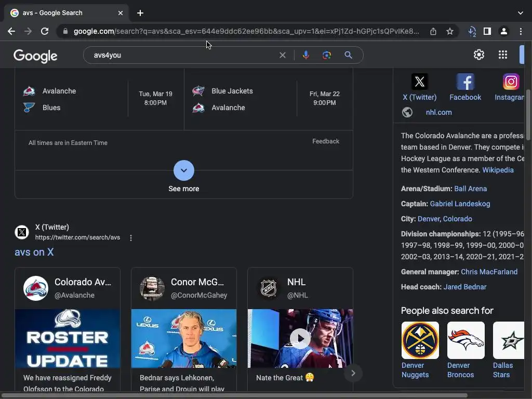Open the Blue Jackets vs Avalanche game
This screenshot has width=532, height=399.
click(269, 99)
